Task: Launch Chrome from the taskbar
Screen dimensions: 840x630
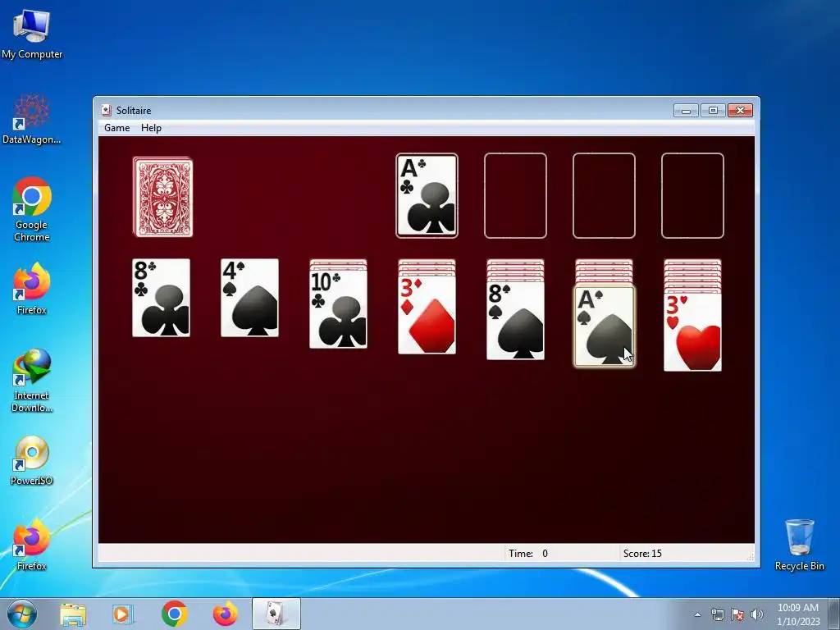Action: pyautogui.click(x=174, y=614)
